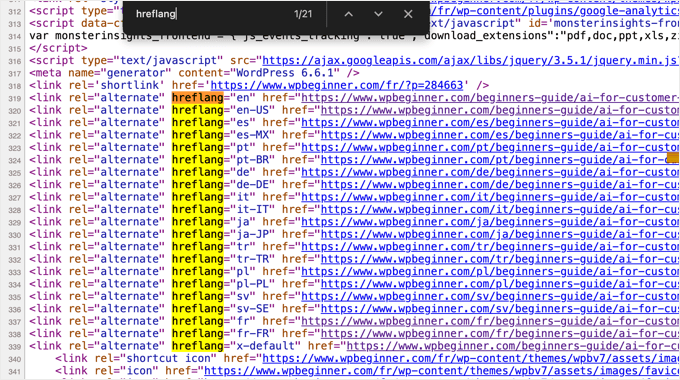Click the "1/21" match counter

(303, 14)
